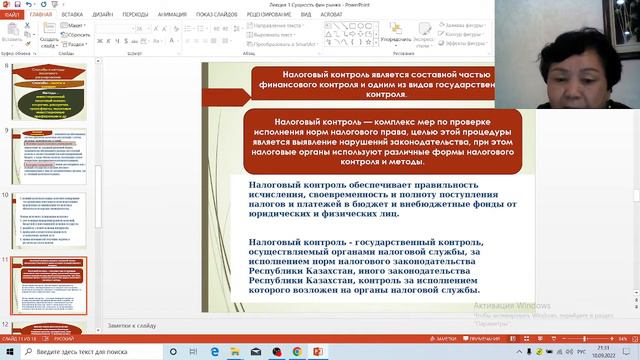Open the Упорядочить arrange menu
Viewport: 640px width, 360px height.
(x=396, y=34)
